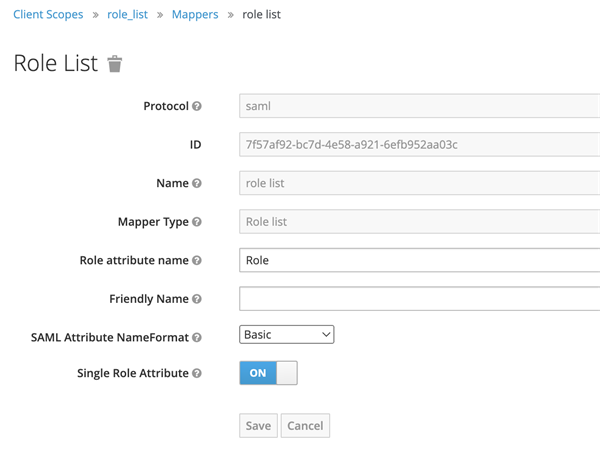Save the role list mapper
The image size is (600, 459).
[x=258, y=426]
